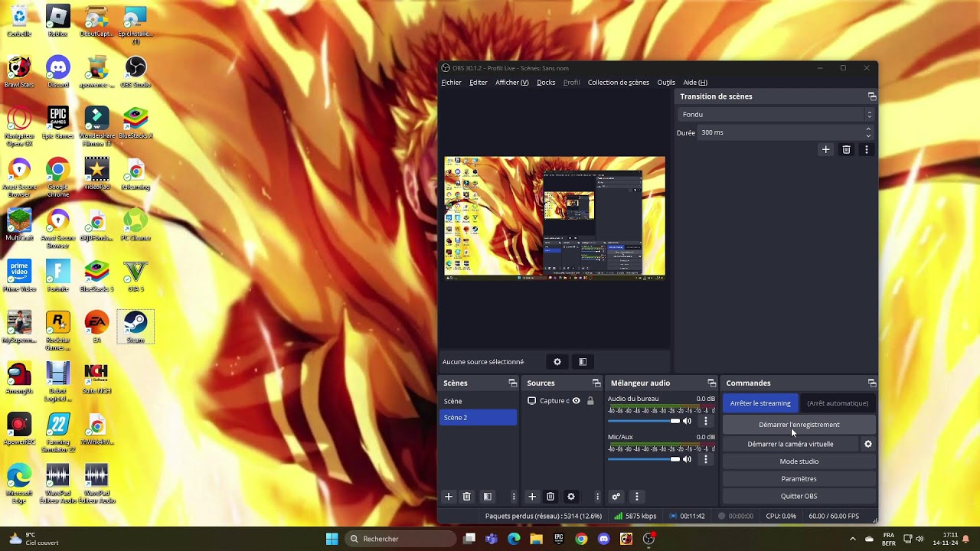
Task: Add a scene transition with the plus icon
Action: 825,150
